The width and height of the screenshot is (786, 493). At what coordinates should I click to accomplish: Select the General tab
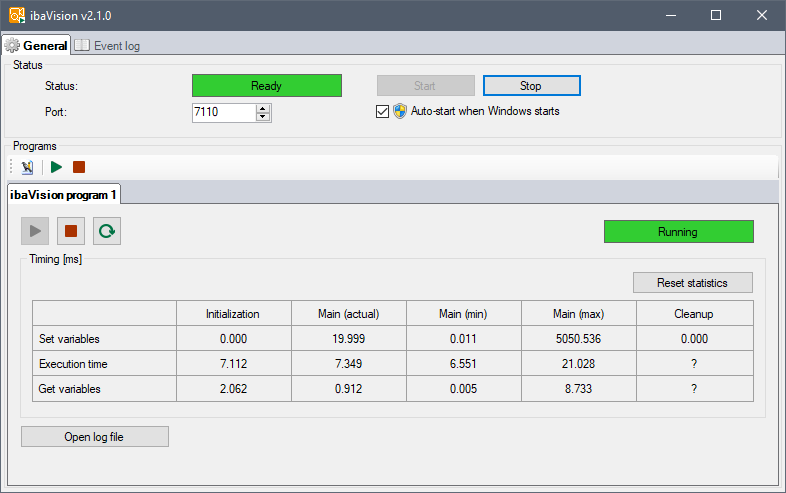click(37, 45)
